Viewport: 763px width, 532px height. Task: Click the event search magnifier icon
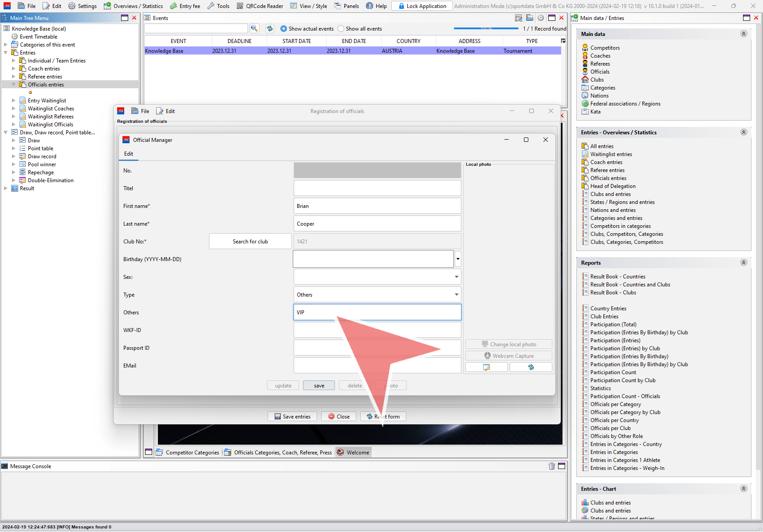point(254,28)
